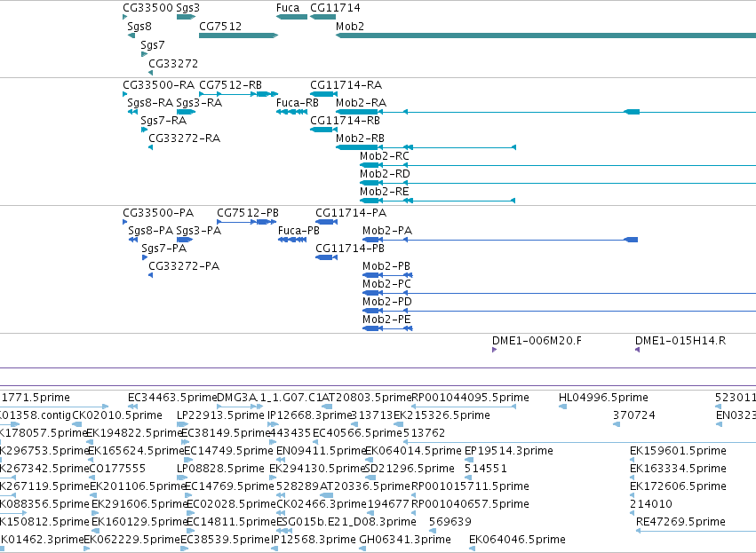756x553 pixels.
Task: Select the CG33272-PA protein label
Action: point(184,267)
